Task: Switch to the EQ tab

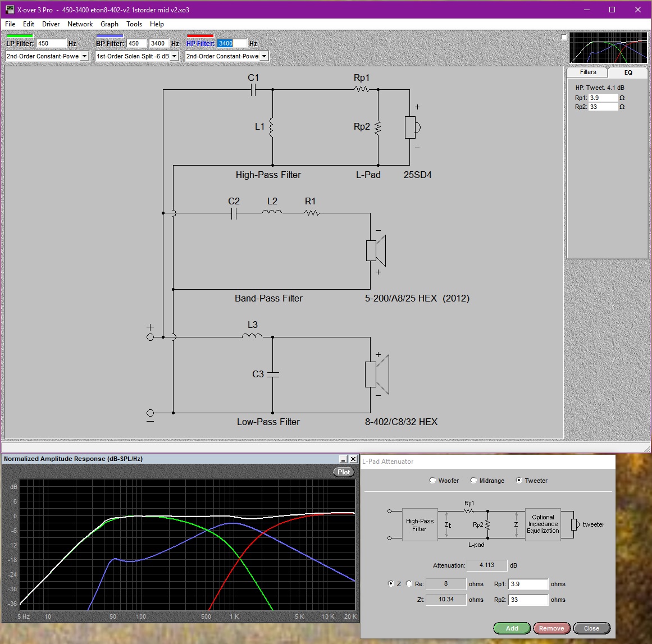Action: tap(628, 72)
